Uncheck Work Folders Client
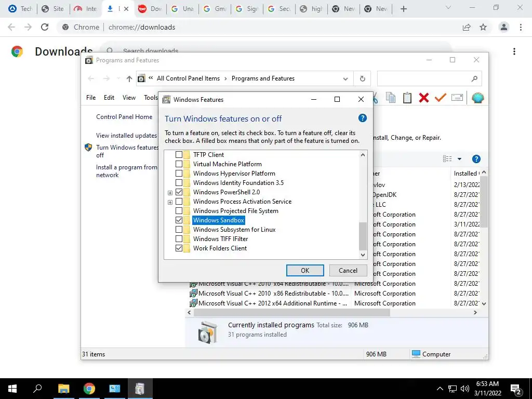The width and height of the screenshot is (532, 399). coord(179,248)
